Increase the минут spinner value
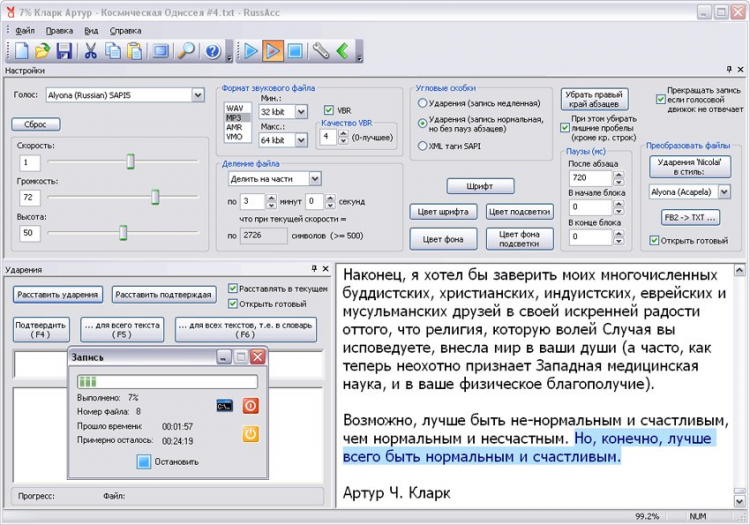This screenshot has height=525, width=750. point(271,197)
